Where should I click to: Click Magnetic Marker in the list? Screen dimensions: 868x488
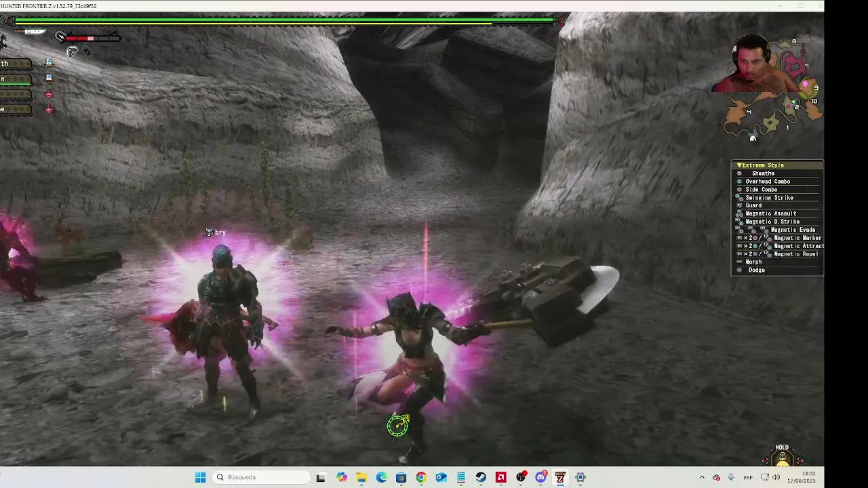(x=797, y=238)
